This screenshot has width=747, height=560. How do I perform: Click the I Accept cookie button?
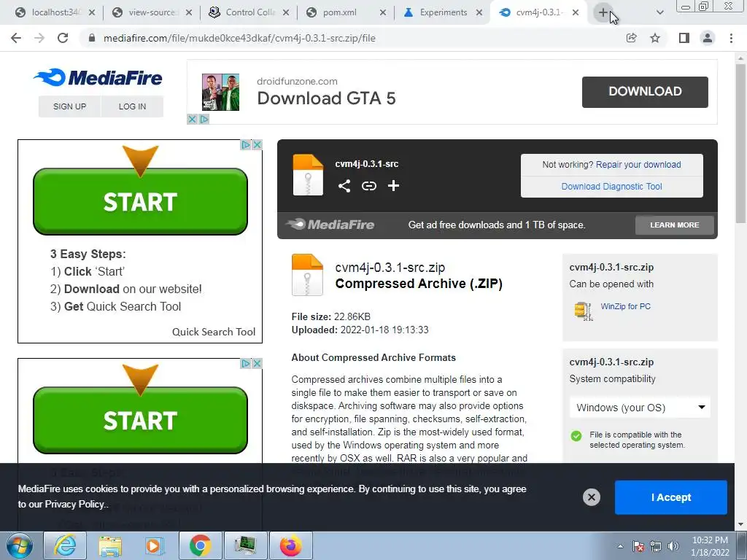[671, 497]
